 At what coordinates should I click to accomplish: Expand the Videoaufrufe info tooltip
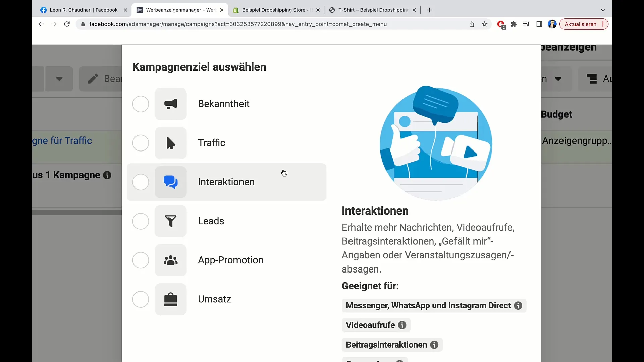pyautogui.click(x=402, y=325)
